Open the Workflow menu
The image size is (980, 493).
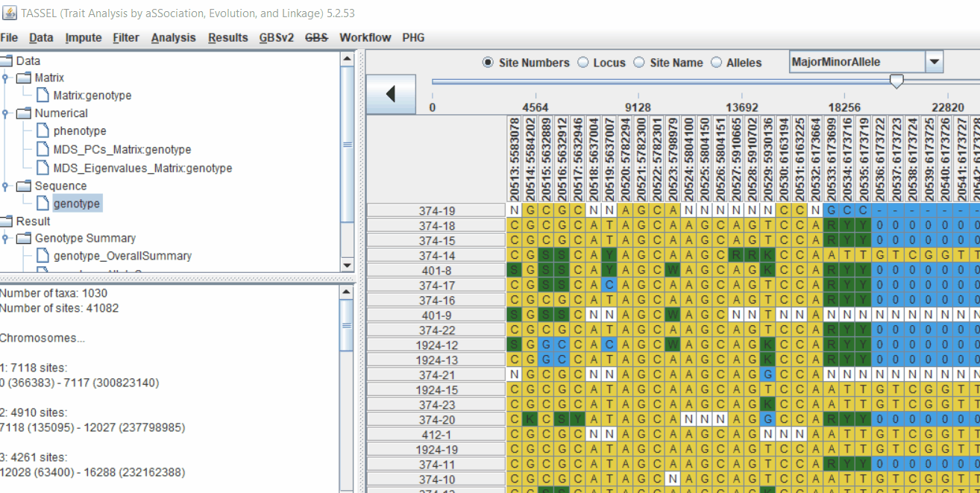pyautogui.click(x=365, y=37)
